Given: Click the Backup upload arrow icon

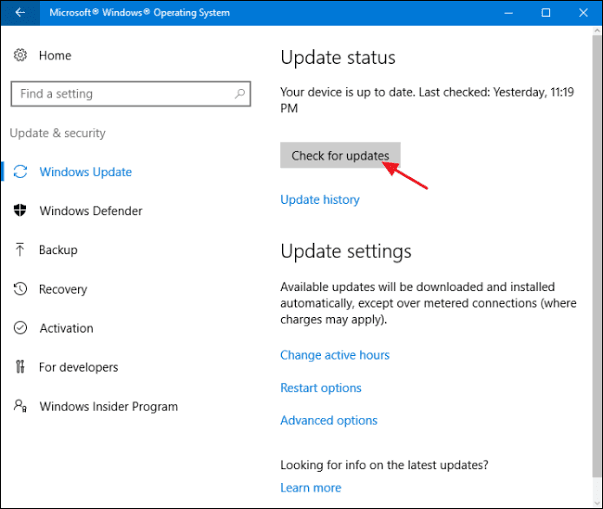Looking at the screenshot, I should tap(20, 250).
